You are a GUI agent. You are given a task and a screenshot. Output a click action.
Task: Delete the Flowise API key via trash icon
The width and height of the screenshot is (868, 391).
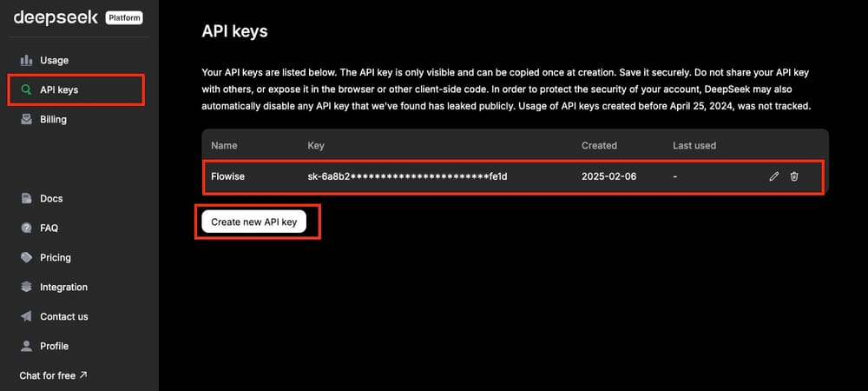(794, 176)
